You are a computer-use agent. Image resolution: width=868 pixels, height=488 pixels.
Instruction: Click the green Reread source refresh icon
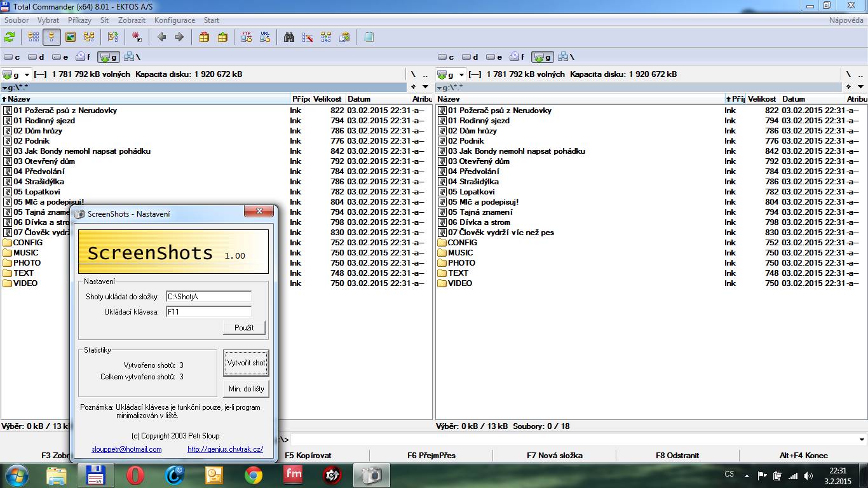10,37
